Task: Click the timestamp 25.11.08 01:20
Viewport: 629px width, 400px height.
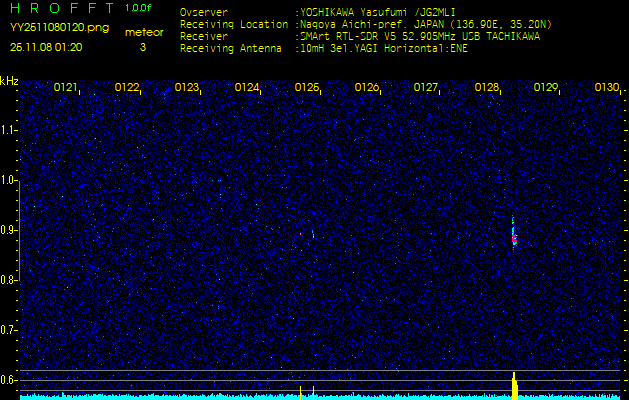Action: pos(46,47)
